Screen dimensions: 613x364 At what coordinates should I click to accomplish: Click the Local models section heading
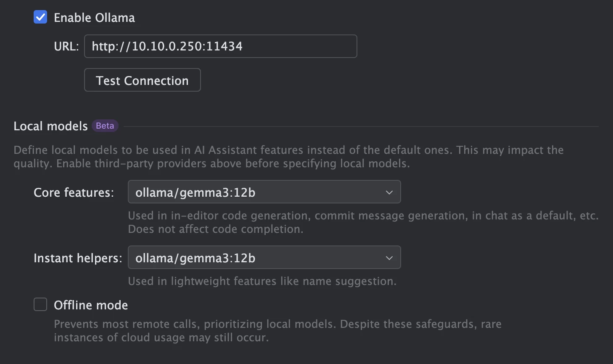[50, 126]
